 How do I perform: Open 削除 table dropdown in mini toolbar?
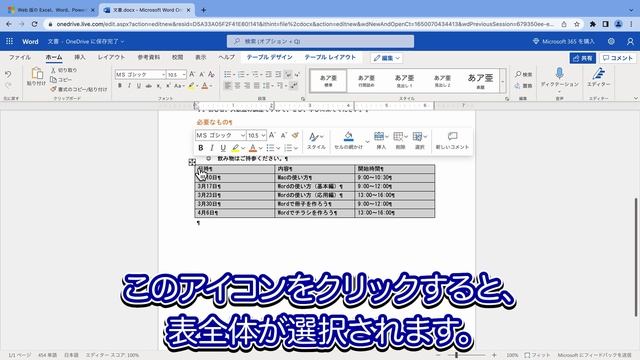(400, 140)
